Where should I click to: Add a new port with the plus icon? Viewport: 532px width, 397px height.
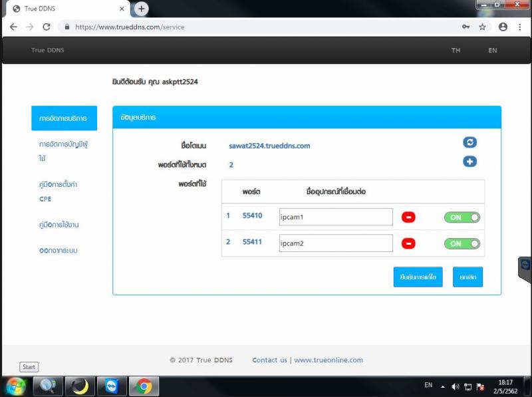tap(469, 162)
